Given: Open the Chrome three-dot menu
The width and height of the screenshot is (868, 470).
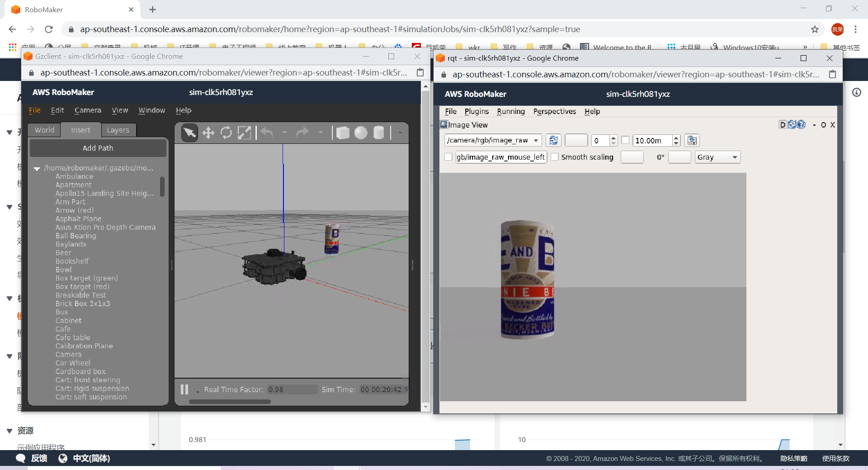Looking at the screenshot, I should tap(855, 29).
